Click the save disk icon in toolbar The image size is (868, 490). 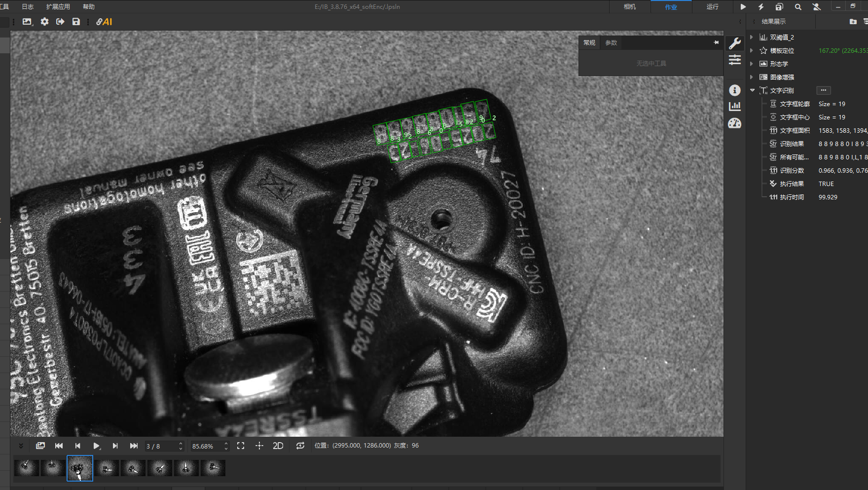coord(76,22)
